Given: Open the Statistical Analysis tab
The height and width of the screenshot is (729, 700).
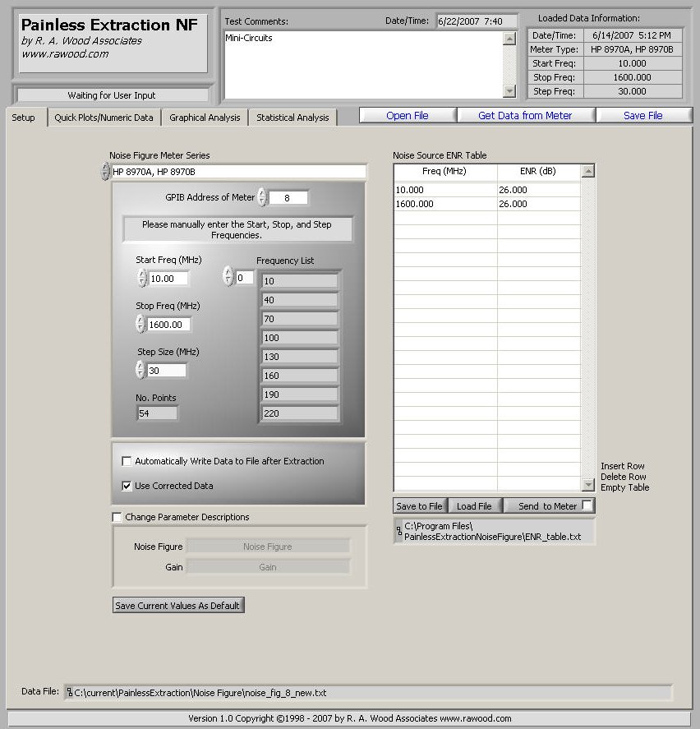Looking at the screenshot, I should 292,118.
